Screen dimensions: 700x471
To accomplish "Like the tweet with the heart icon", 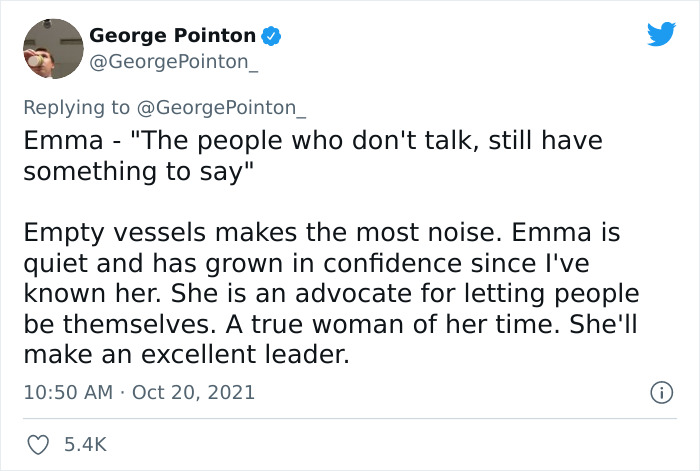I will click(38, 445).
